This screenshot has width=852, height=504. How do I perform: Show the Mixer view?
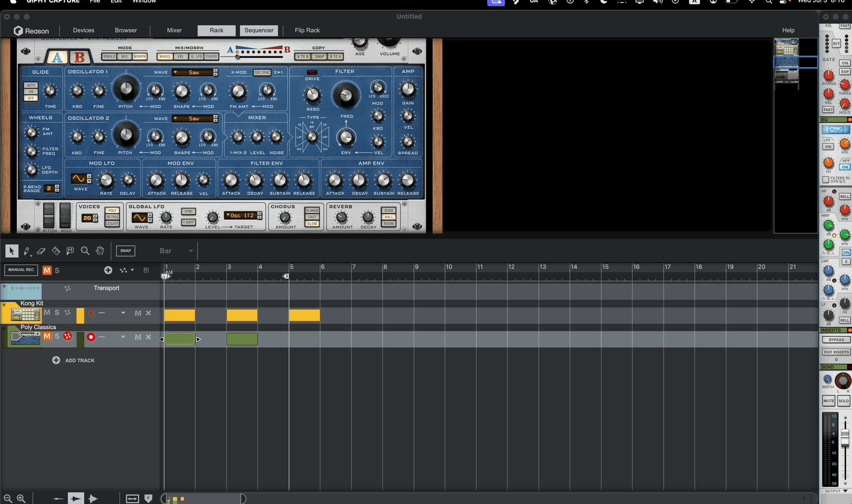[x=174, y=31]
